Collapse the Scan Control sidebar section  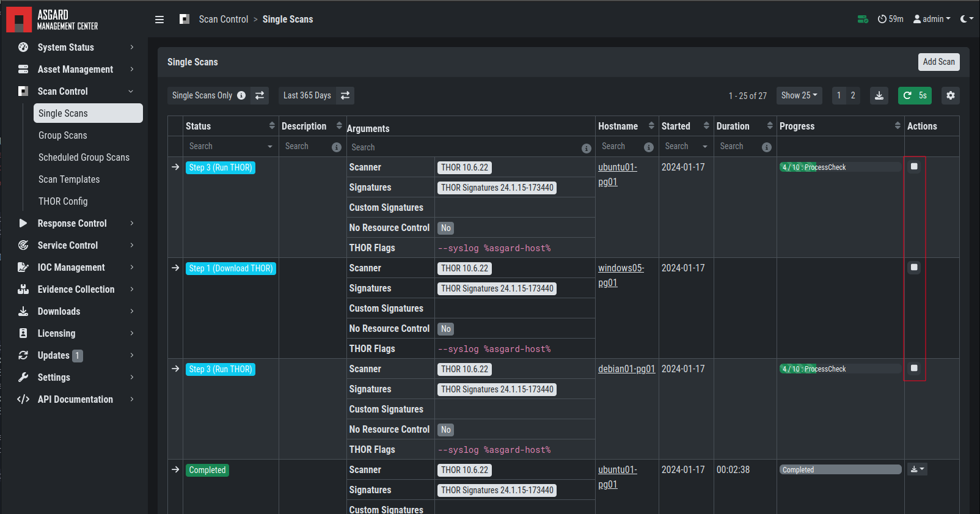(131, 91)
